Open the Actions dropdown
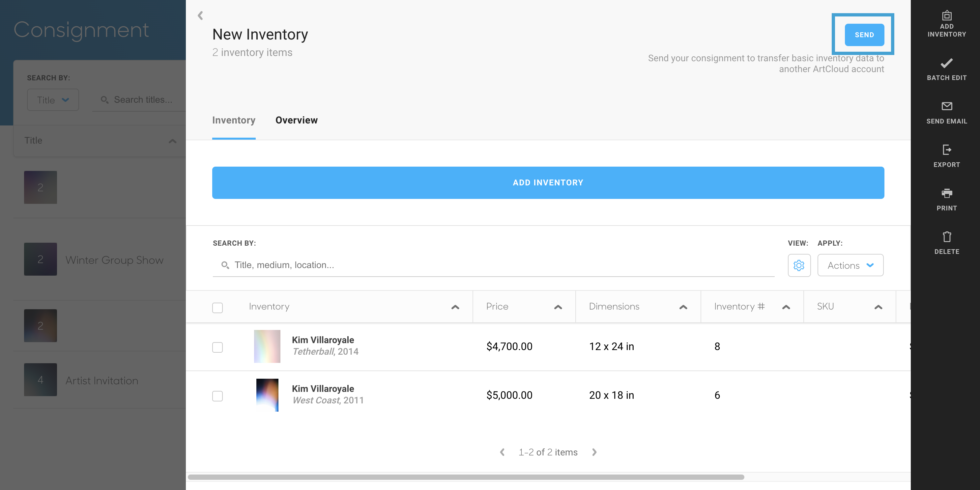980x490 pixels. coord(850,265)
